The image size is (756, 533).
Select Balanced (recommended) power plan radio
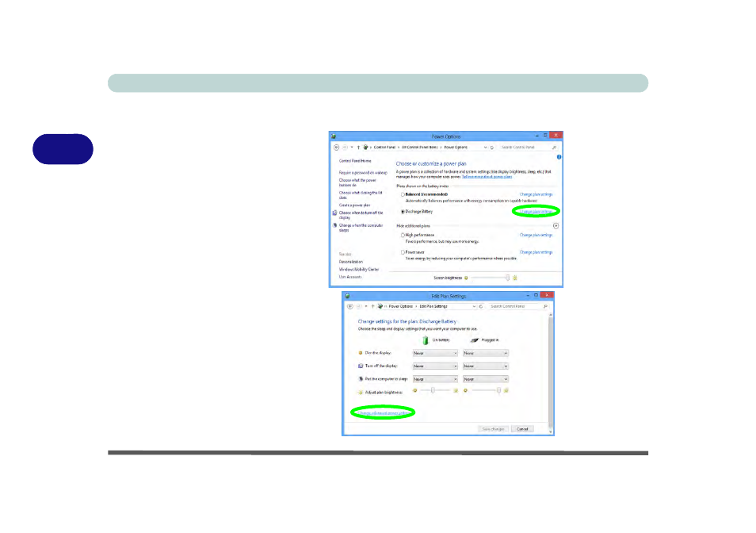[403, 195]
